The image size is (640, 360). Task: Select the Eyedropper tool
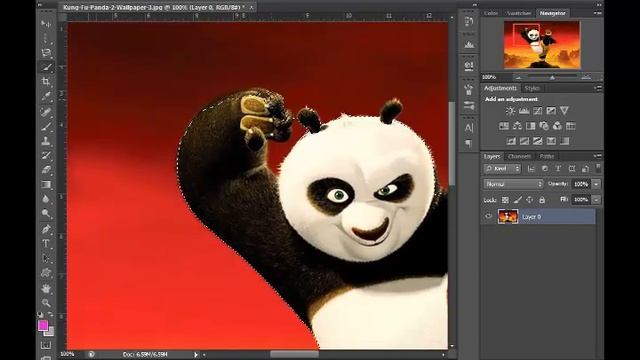click(46, 96)
